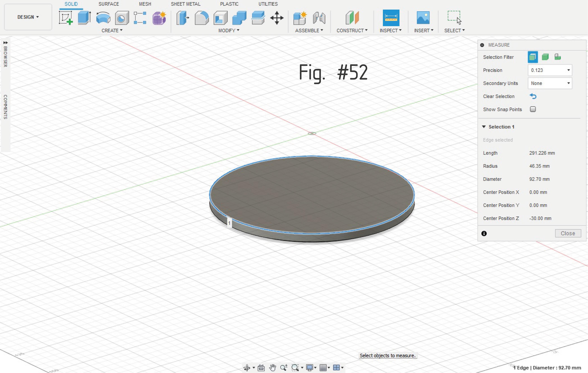588x373 pixels.
Task: Click the Measure inspect icon
Action: tap(390, 17)
